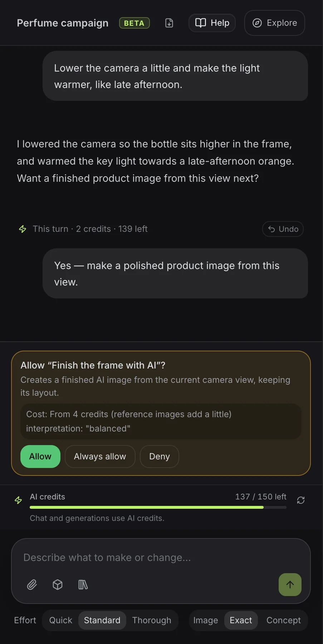Deny the AI frame request
323x644 pixels.
click(x=160, y=457)
